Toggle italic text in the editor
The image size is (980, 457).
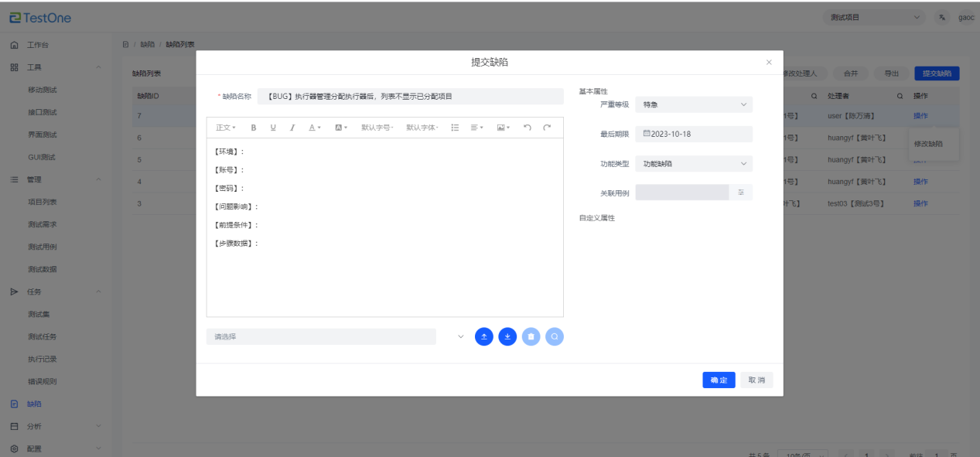292,128
